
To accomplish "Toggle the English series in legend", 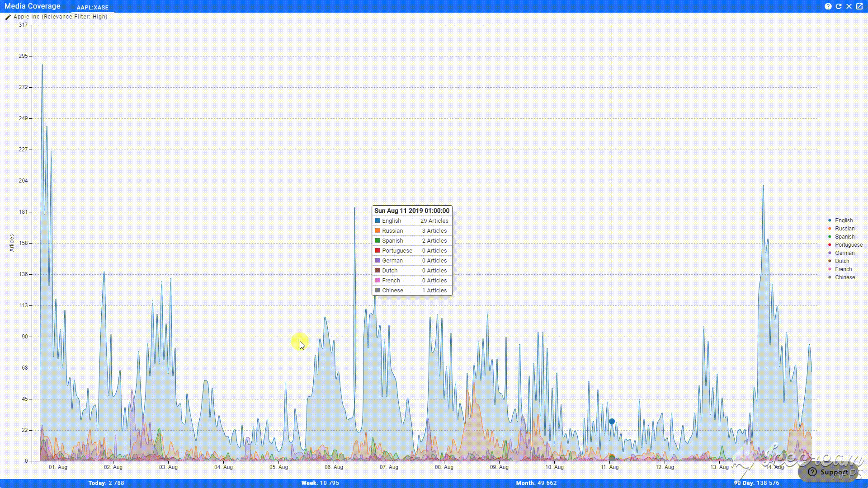I will tap(843, 221).
